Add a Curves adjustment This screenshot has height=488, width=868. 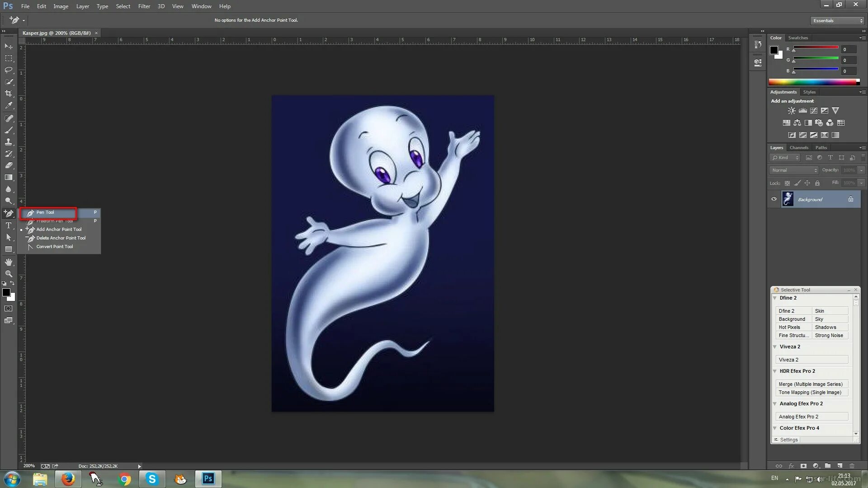(814, 111)
